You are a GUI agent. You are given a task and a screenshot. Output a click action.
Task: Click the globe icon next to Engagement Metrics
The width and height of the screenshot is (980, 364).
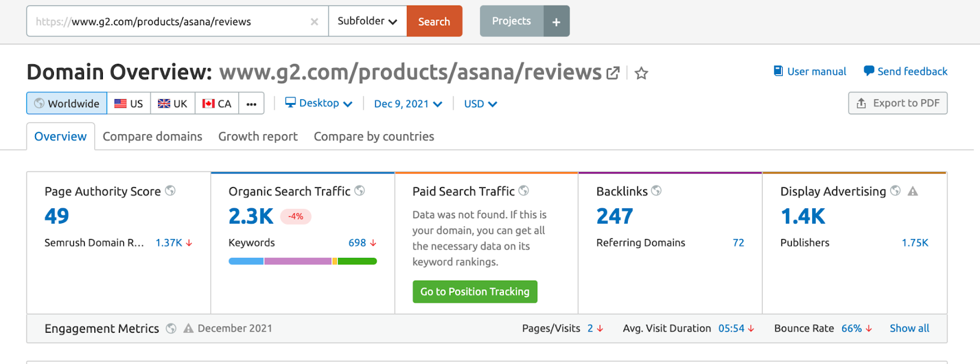(171, 328)
